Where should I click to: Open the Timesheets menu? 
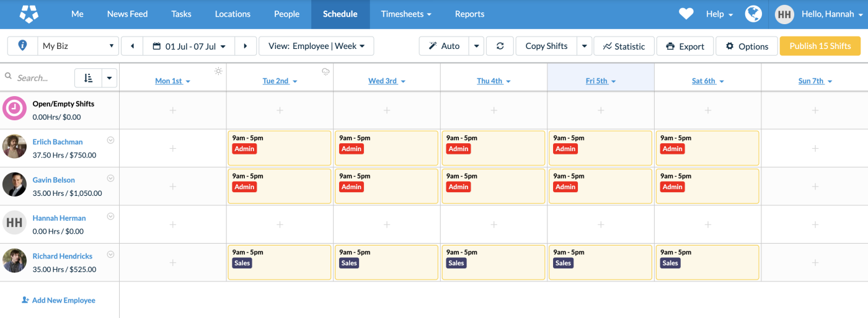pyautogui.click(x=406, y=14)
